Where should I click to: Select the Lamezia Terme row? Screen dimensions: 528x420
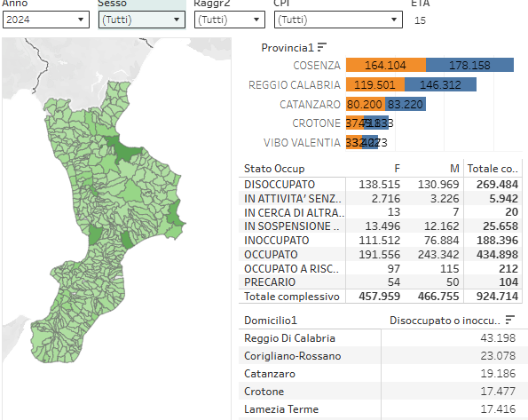383,409
